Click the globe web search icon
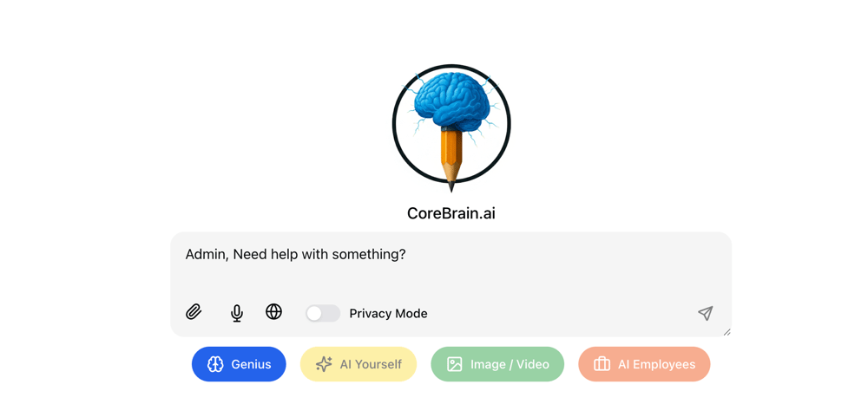Image resolution: width=868 pixels, height=404 pixels. (273, 312)
